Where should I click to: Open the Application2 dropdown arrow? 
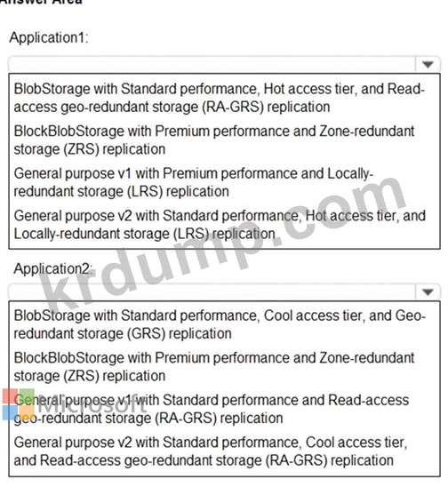428,292
